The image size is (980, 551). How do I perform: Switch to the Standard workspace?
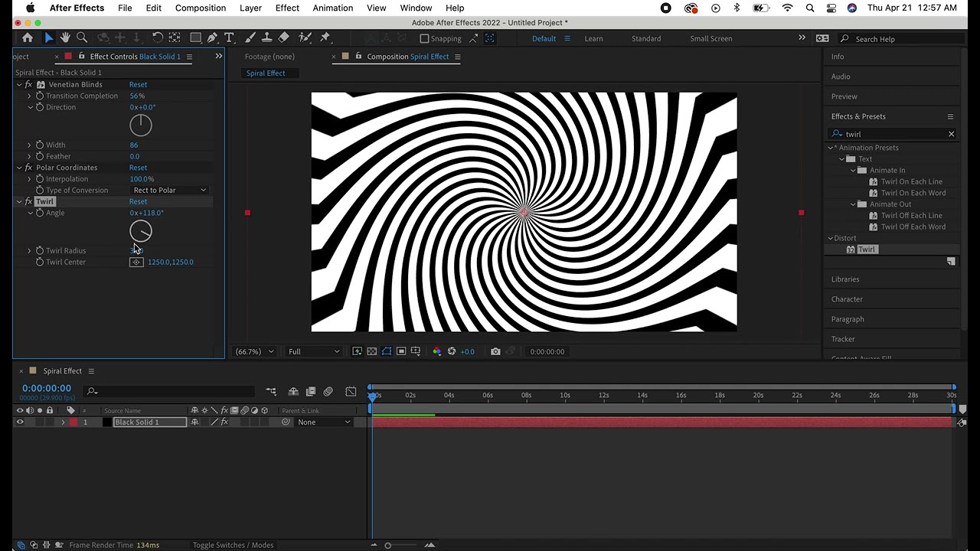(646, 38)
